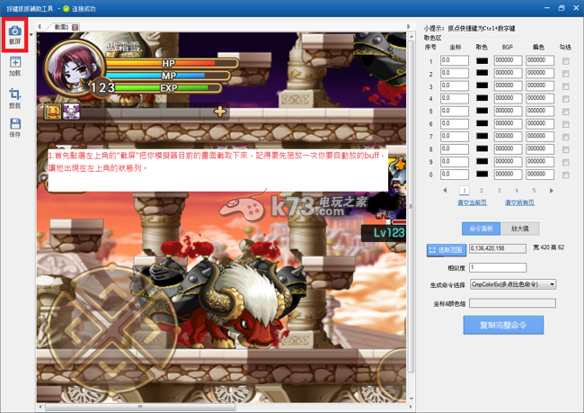Click the 相似度 similarity input field
Screen dimensions: 584x413
(x=498, y=268)
